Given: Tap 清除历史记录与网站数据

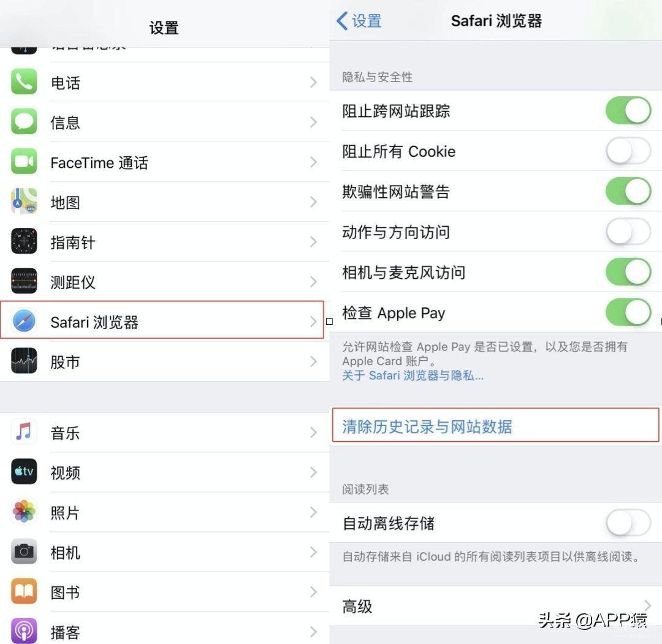Looking at the screenshot, I should pos(427,426).
